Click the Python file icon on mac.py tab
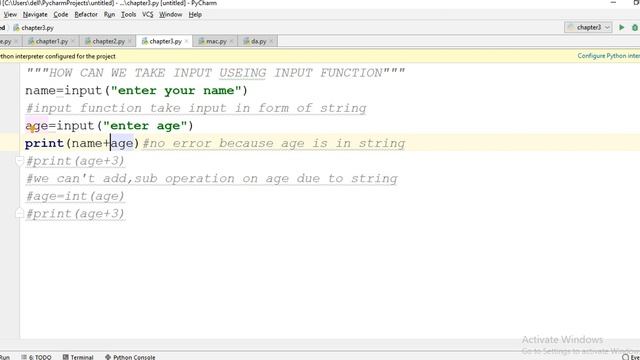 [x=201, y=41]
